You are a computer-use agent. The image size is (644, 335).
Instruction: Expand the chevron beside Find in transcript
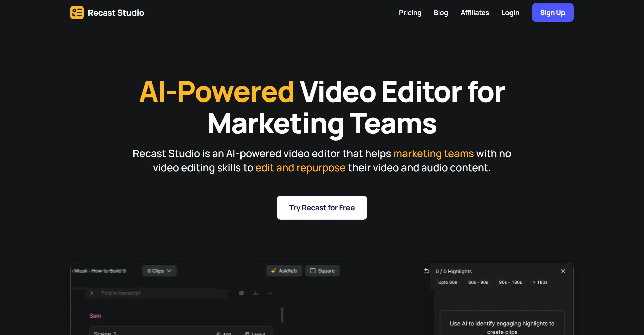point(92,293)
